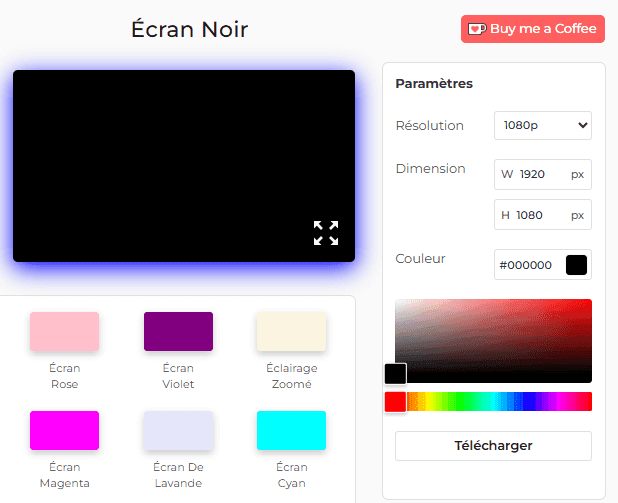
Task: Click the width field showing 1920
Action: click(543, 174)
